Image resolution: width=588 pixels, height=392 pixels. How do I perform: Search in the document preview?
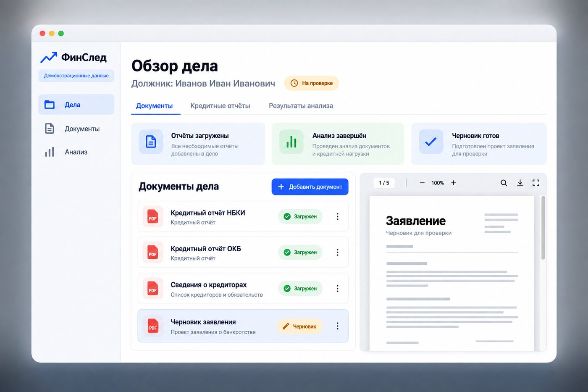click(504, 183)
